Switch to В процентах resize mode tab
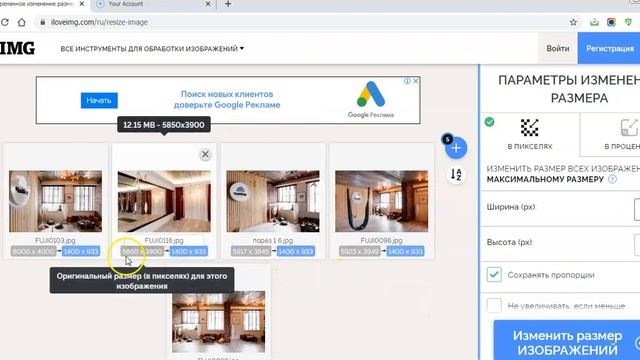 coord(610,134)
